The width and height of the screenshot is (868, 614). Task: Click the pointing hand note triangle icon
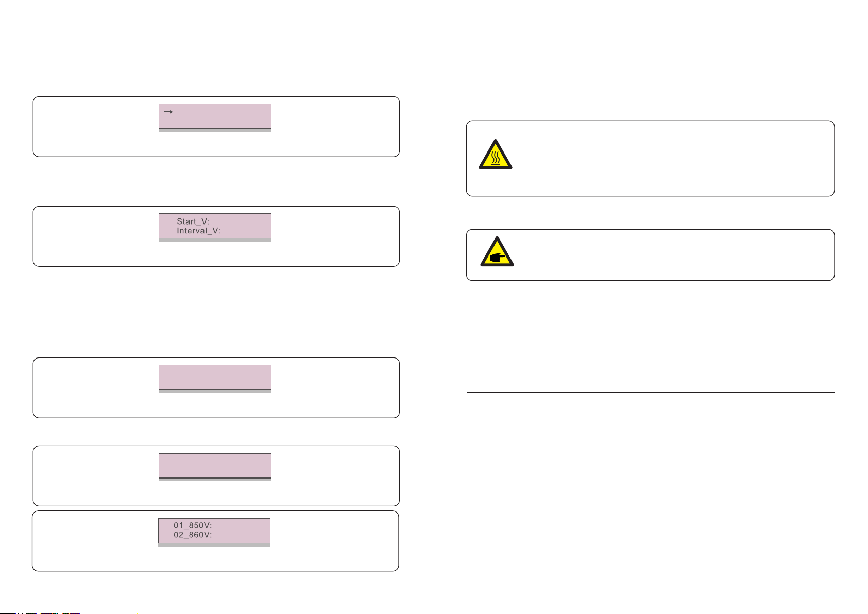click(497, 251)
